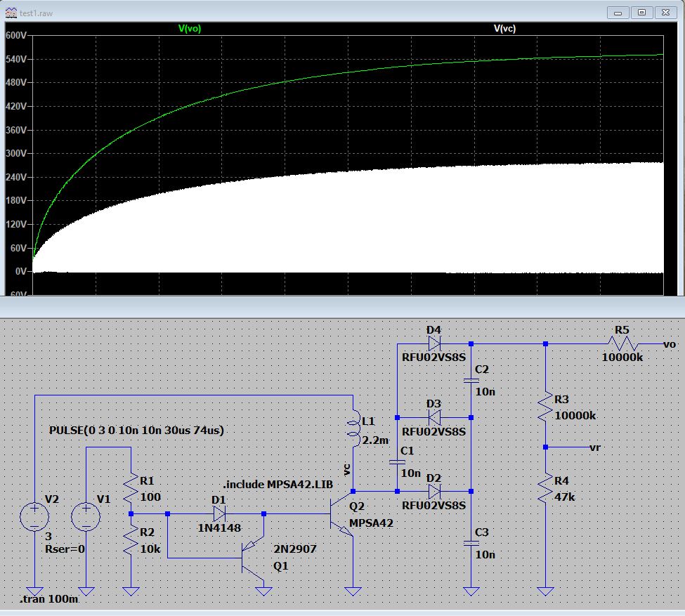Click the .include MPSA42.LIB directive
Image resolution: width=685 pixels, height=616 pixels.
(x=278, y=485)
